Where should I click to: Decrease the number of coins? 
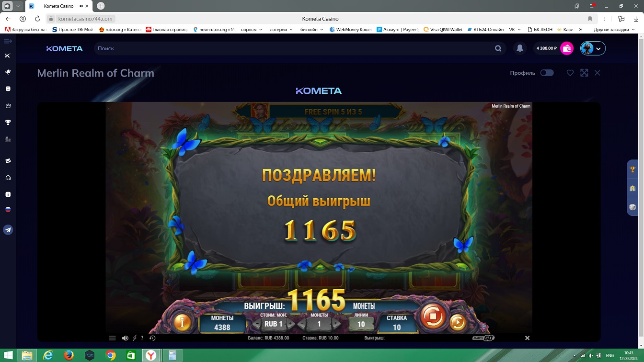coord(301,324)
